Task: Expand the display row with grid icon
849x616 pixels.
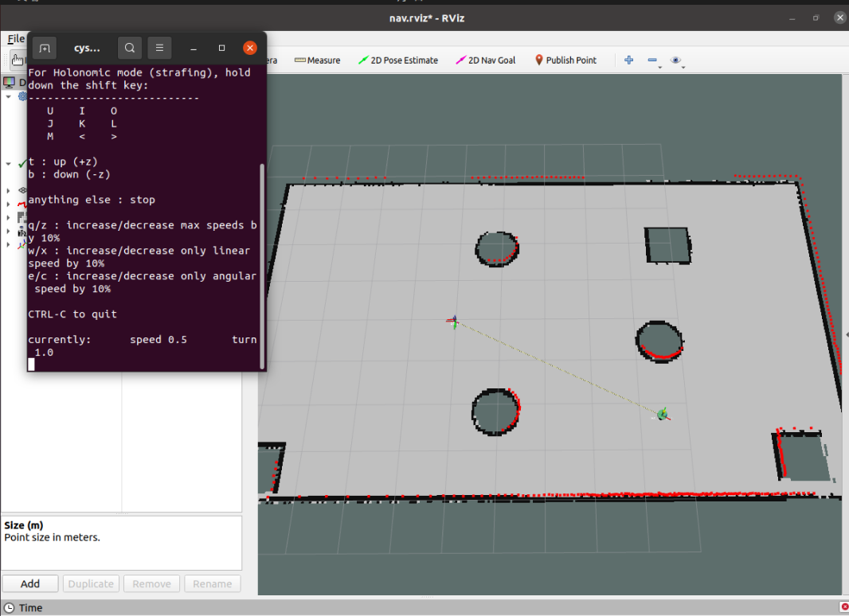Action: coord(9,190)
